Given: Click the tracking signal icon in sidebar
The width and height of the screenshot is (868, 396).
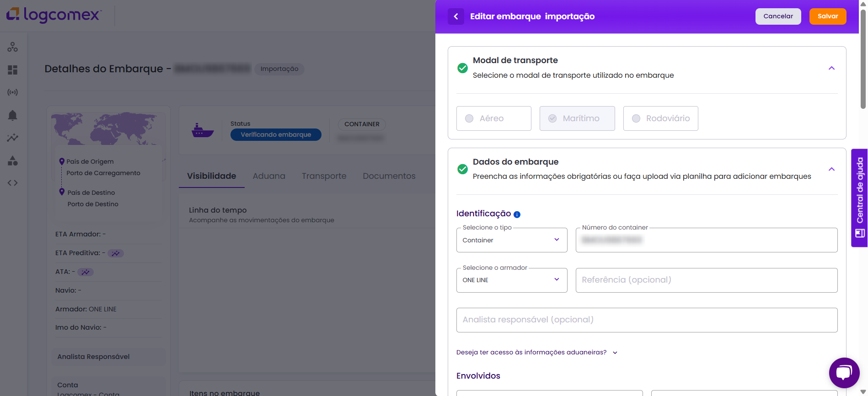Looking at the screenshot, I should (x=13, y=92).
